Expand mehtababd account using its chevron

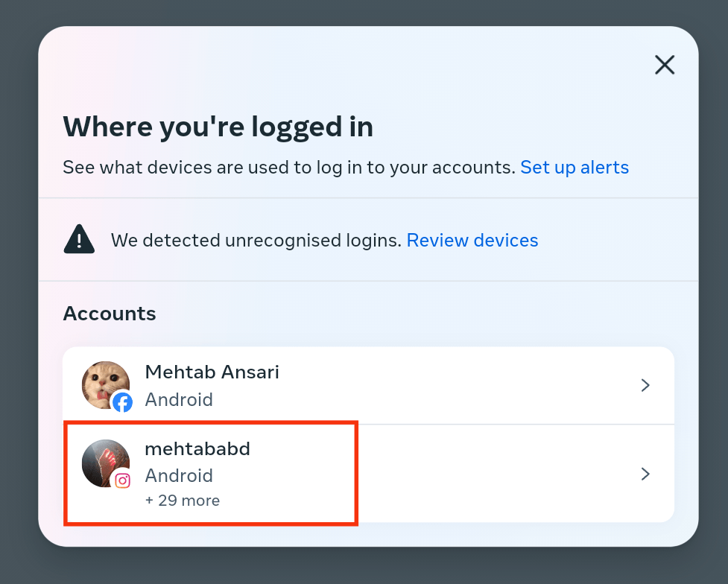point(645,474)
